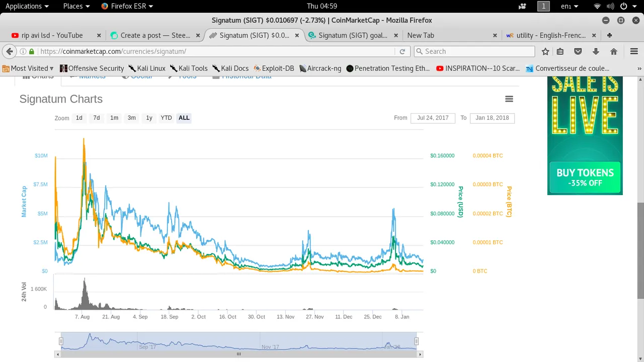This screenshot has height=362, width=644.
Task: Set chart zoom to YTD
Action: (x=166, y=118)
